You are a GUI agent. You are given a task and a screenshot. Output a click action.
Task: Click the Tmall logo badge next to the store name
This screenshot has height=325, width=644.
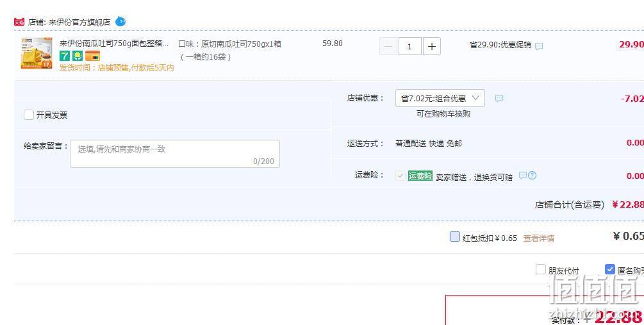pyautogui.click(x=19, y=22)
